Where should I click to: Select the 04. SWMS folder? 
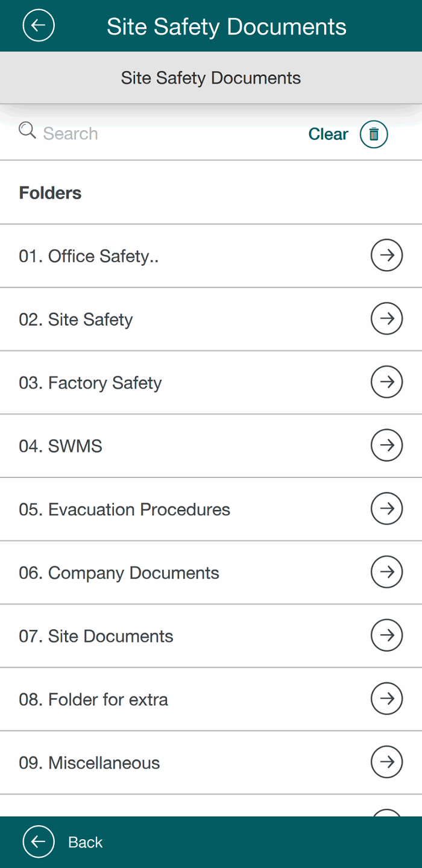pos(60,446)
